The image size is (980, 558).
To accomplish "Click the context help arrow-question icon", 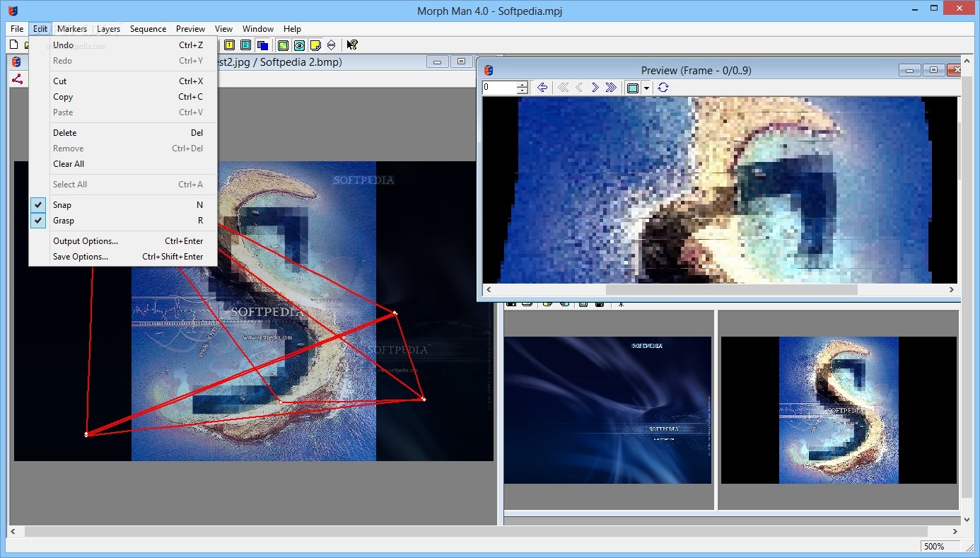I will tap(352, 45).
